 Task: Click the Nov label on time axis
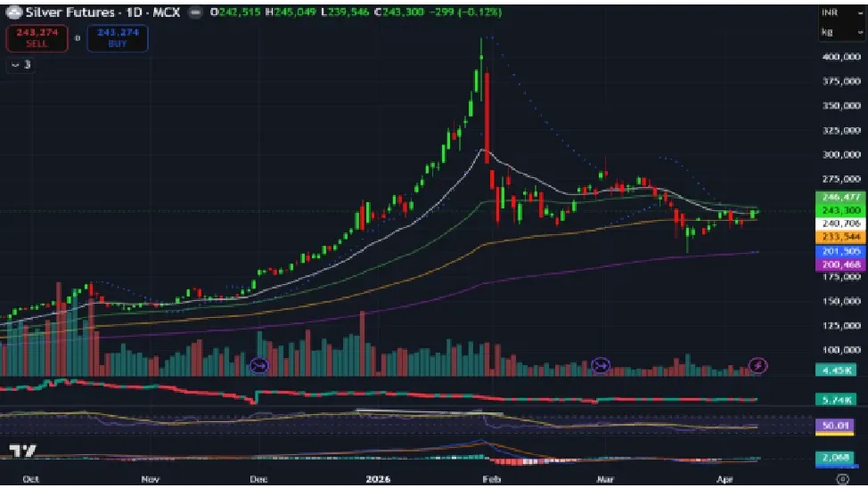point(150,479)
